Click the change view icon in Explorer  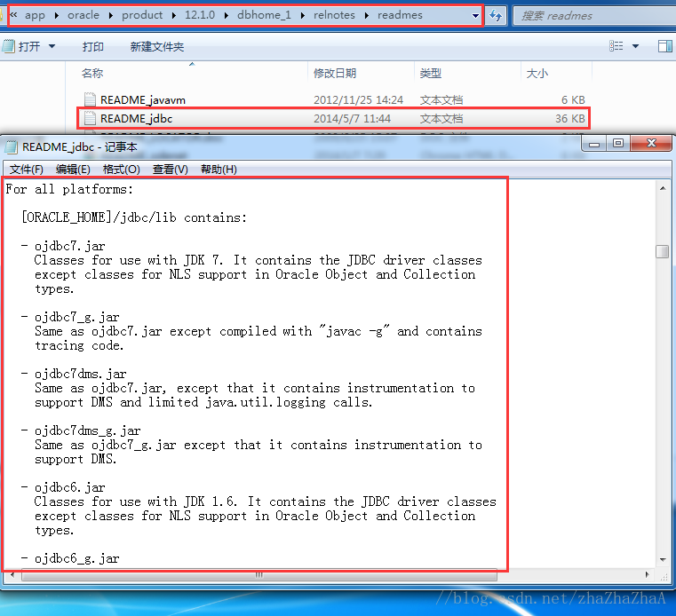pos(616,46)
